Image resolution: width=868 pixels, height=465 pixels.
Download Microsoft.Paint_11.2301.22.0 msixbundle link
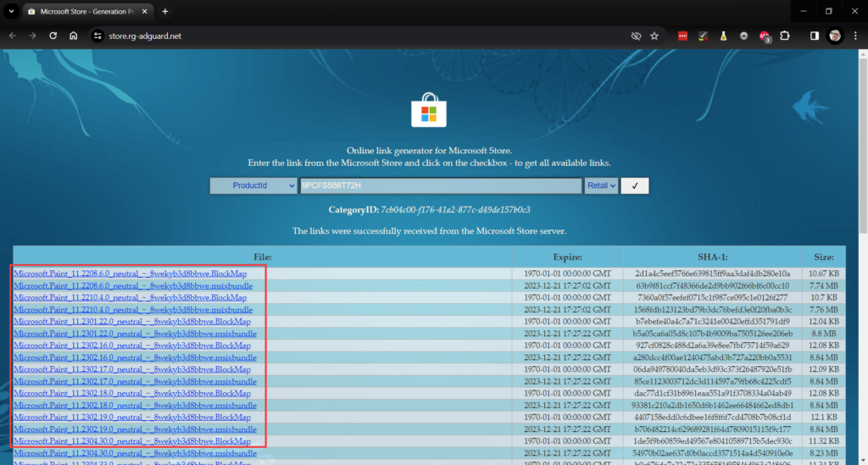pyautogui.click(x=135, y=334)
